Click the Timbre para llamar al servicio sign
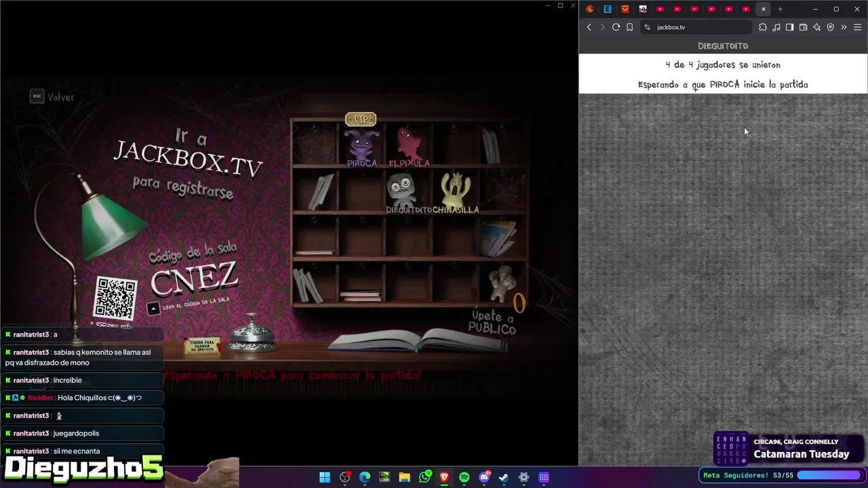Viewport: 868px width, 488px height. (203, 346)
